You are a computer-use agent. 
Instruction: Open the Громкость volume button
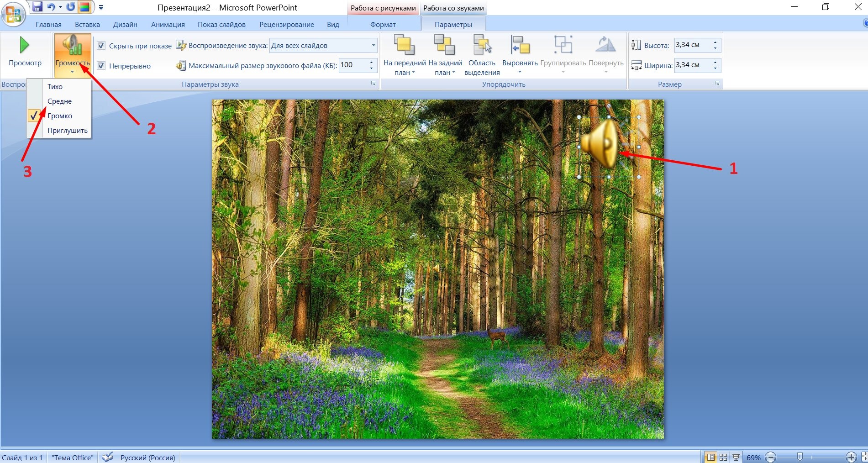(73, 55)
